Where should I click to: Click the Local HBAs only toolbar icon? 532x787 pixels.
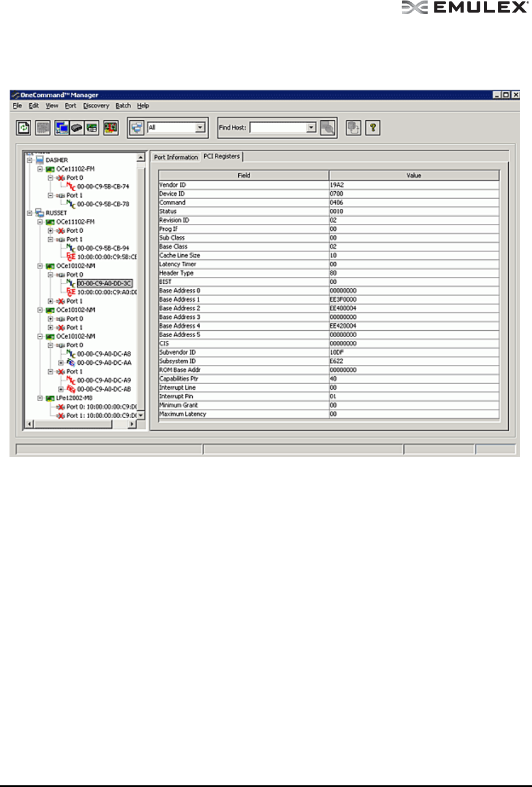[111, 128]
